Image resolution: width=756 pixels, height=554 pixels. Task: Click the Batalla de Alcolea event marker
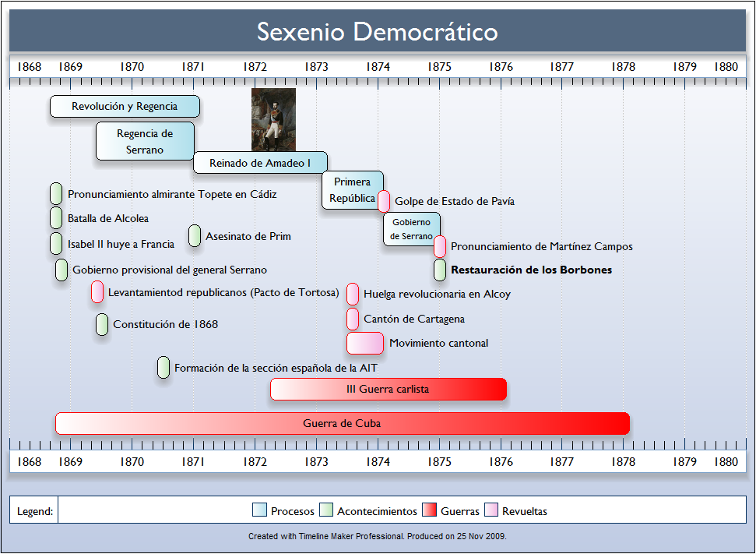(x=56, y=218)
